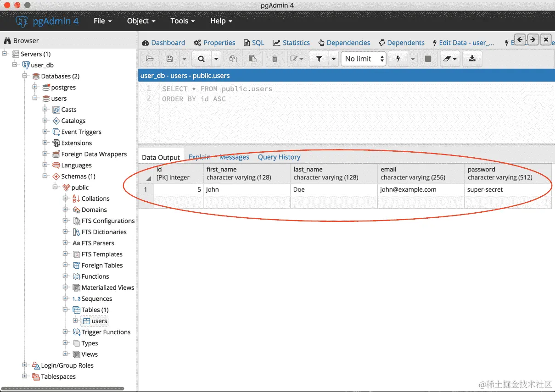555x392 pixels.
Task: Open the Save options dropdown arrow
Action: 184,59
